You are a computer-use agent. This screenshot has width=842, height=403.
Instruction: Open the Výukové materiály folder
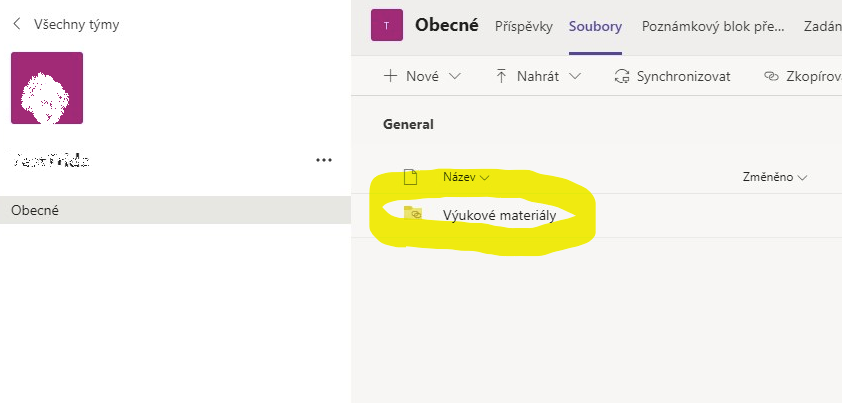coord(499,215)
